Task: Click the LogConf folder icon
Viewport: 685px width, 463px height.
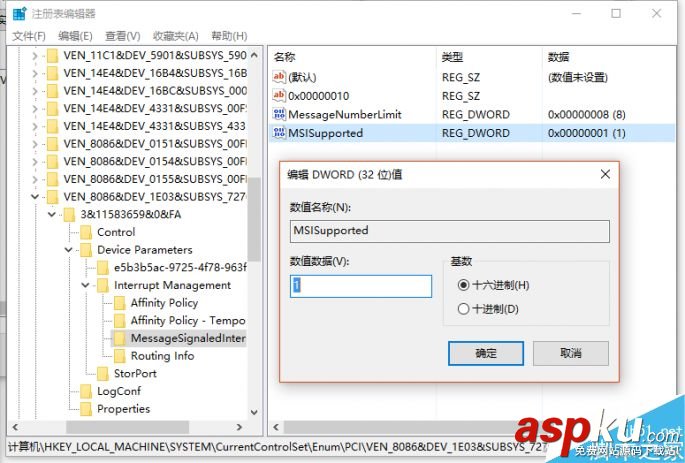Action: [86, 391]
